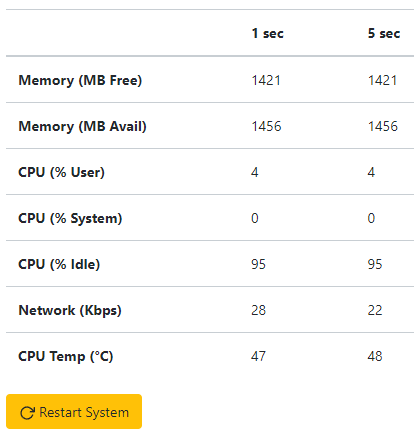
Task: Select the 1 sec column header
Action: 268,33
